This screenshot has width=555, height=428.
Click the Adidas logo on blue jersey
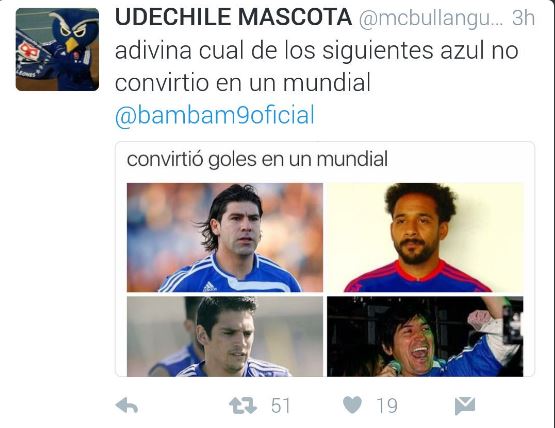point(210,286)
